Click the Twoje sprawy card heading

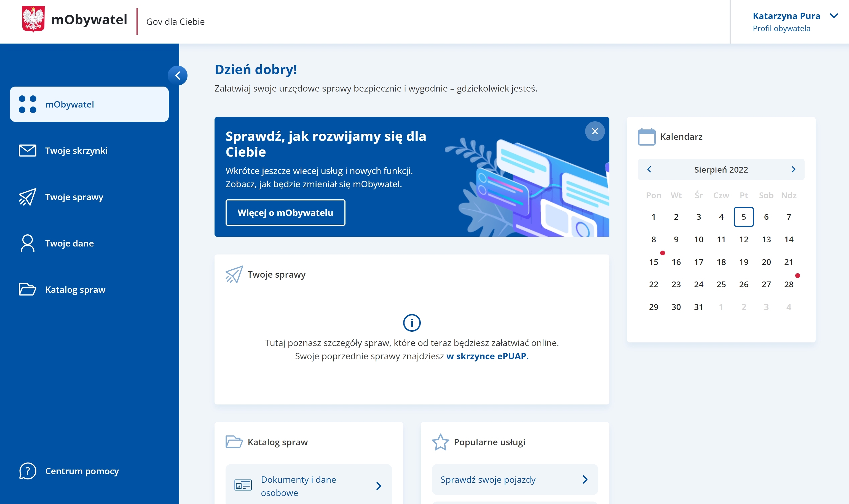coord(277,274)
